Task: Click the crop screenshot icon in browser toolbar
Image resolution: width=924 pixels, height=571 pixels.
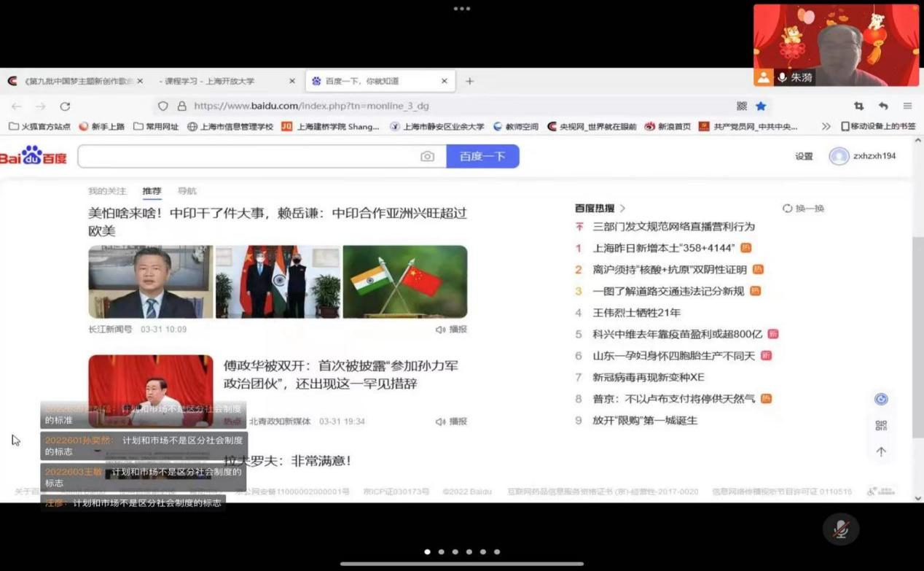Action: [x=858, y=106]
